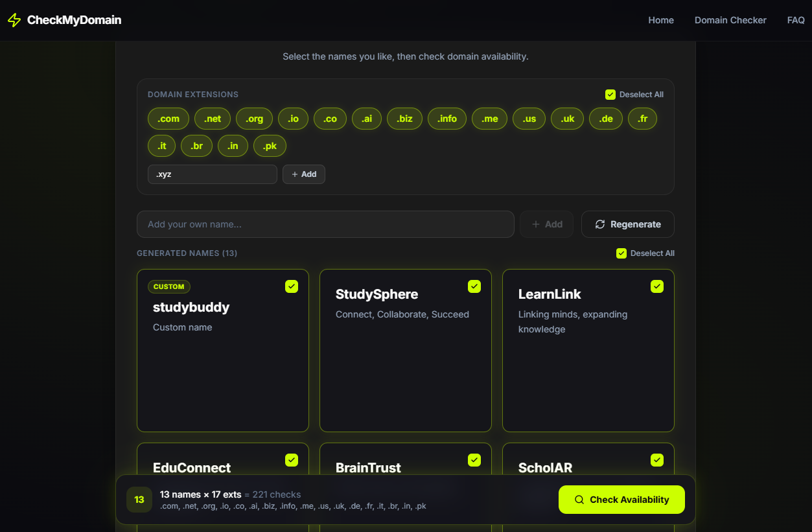Screen dimensions: 812x532
Task: Open the Home nav link
Action: click(x=661, y=20)
